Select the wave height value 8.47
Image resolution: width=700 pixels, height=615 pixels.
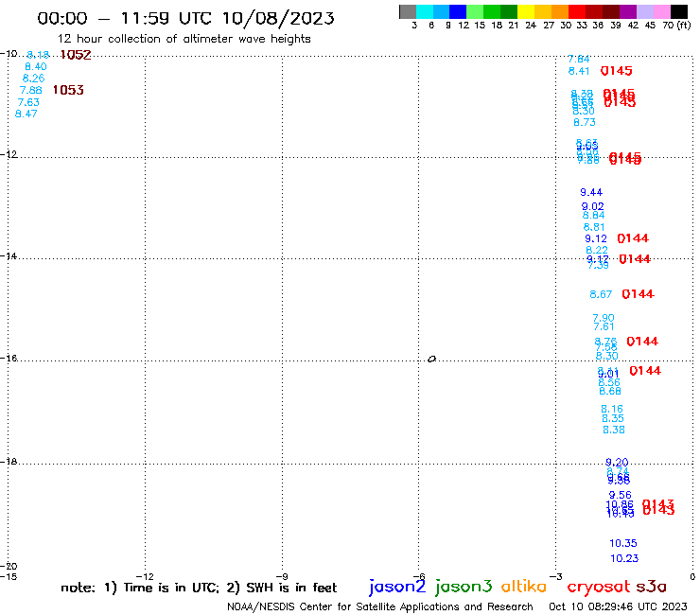point(26,114)
